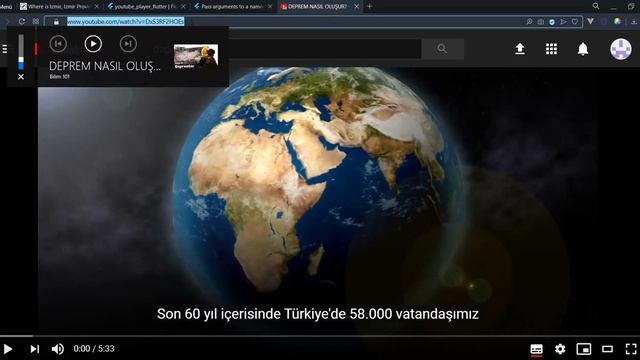This screenshot has height=360, width=640.
Task: Open the browser Menu button
Action: [6, 7]
